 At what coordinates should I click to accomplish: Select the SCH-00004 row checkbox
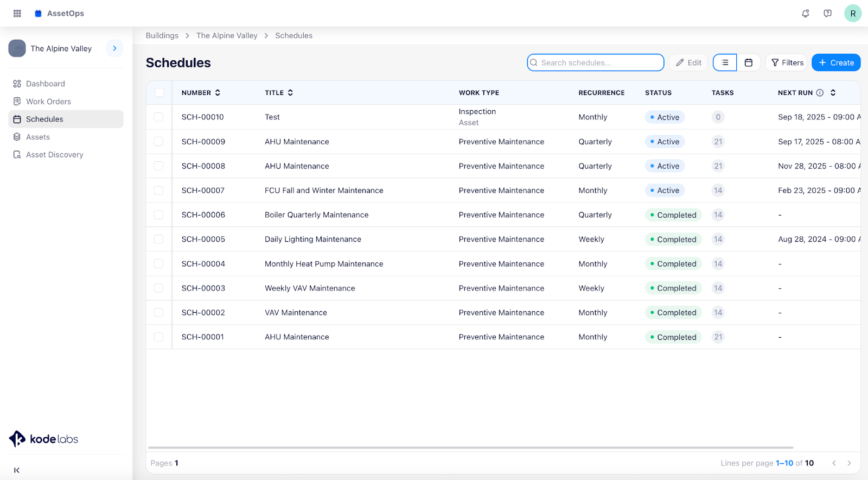click(158, 264)
